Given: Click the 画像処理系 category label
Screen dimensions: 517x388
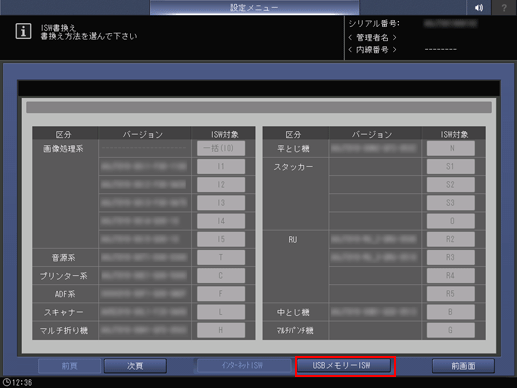Looking at the screenshot, I should [x=63, y=149].
